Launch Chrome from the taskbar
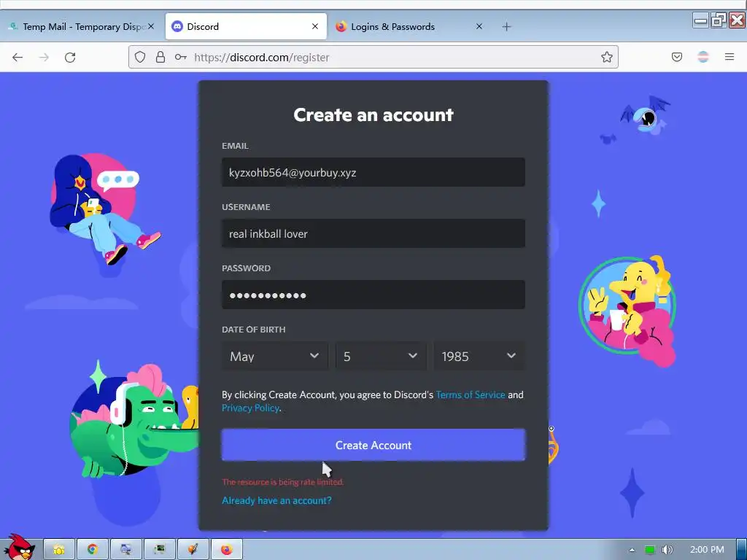The height and width of the screenshot is (560, 747). point(93,550)
